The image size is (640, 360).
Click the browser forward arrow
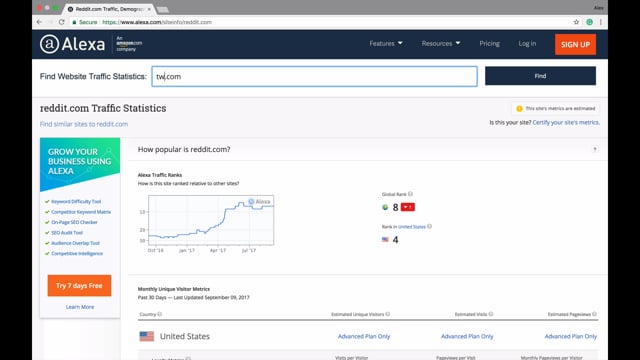(50, 22)
